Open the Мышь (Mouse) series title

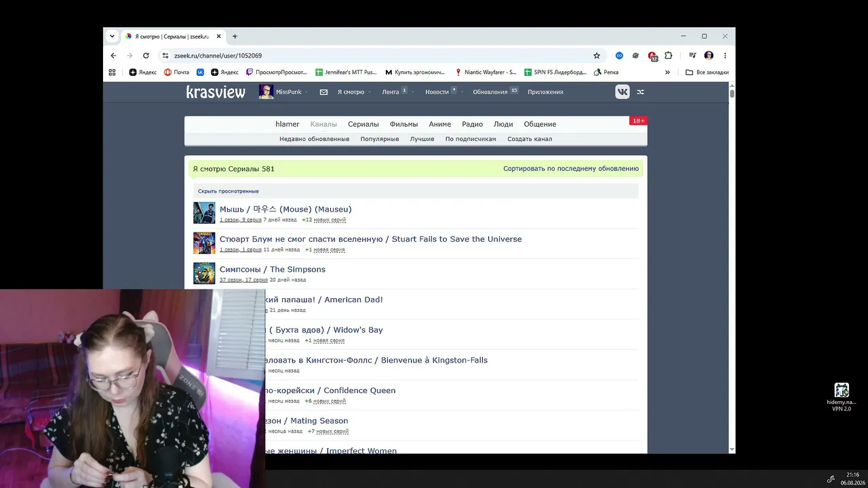[285, 209]
